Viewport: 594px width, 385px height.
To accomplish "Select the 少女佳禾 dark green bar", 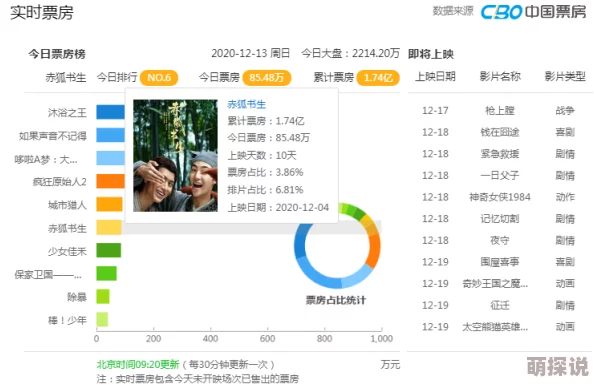I will click(x=109, y=250).
